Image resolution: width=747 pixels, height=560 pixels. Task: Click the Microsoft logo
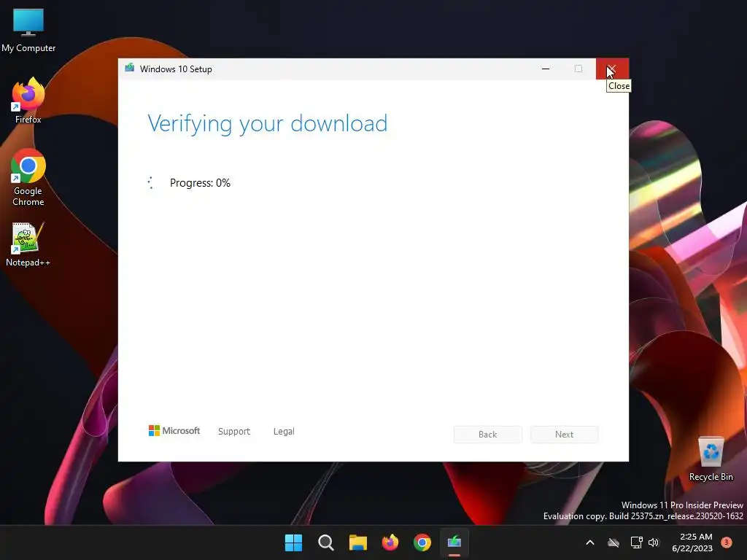tap(174, 430)
